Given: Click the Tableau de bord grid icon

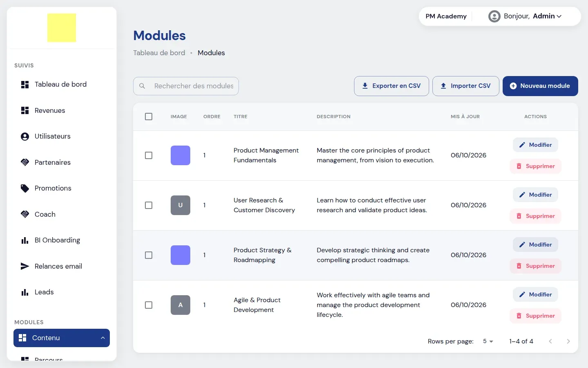Looking at the screenshot, I should click(x=25, y=85).
